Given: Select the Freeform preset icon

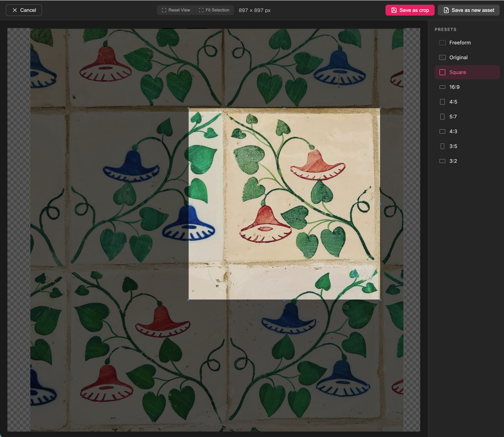Looking at the screenshot, I should point(442,43).
